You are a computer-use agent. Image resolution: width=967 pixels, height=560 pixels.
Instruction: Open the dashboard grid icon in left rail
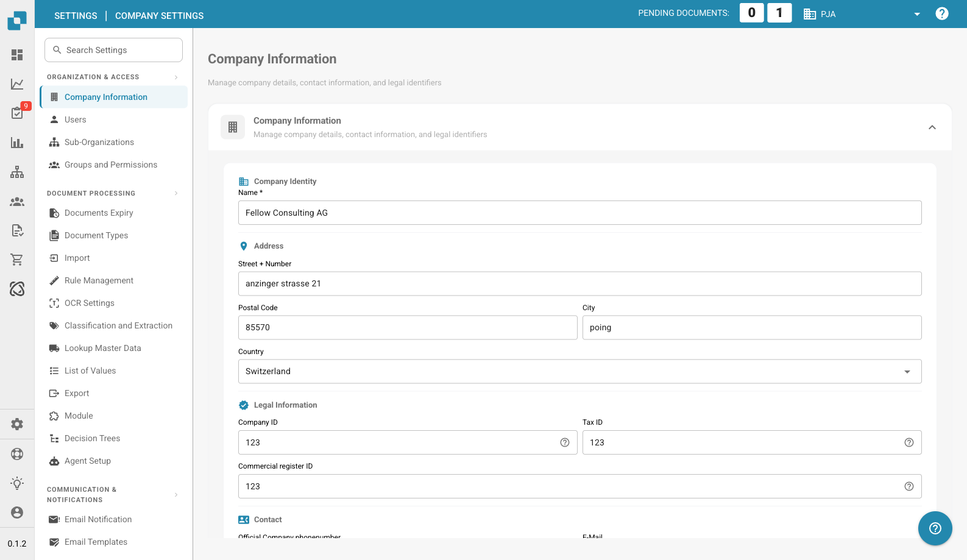[17, 55]
